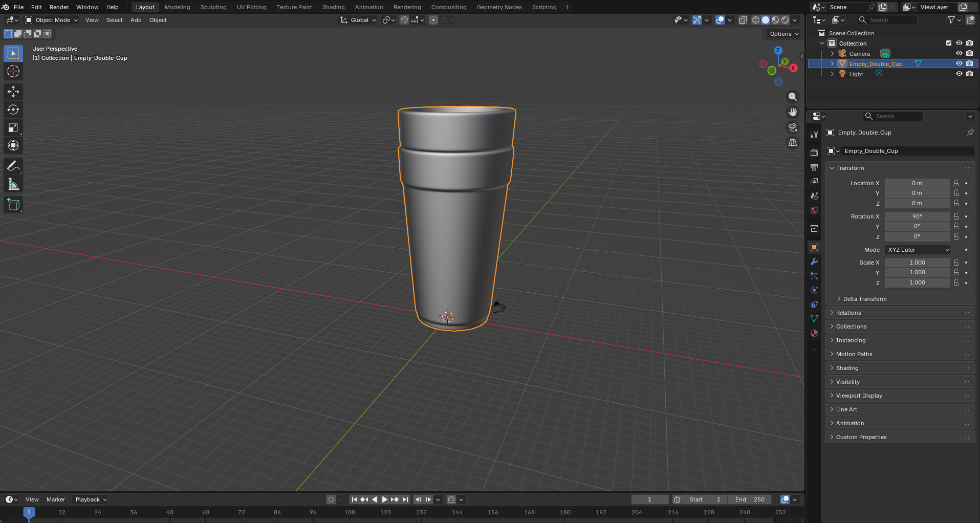Uncheck Collection exclude-from-view-layer checkbox
The height and width of the screenshot is (523, 980).
click(x=949, y=43)
